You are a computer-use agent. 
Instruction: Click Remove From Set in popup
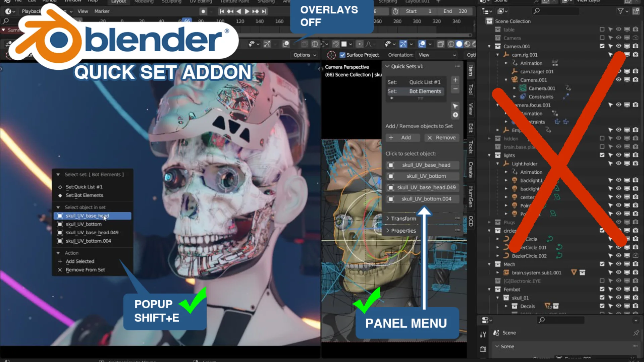coord(85,270)
